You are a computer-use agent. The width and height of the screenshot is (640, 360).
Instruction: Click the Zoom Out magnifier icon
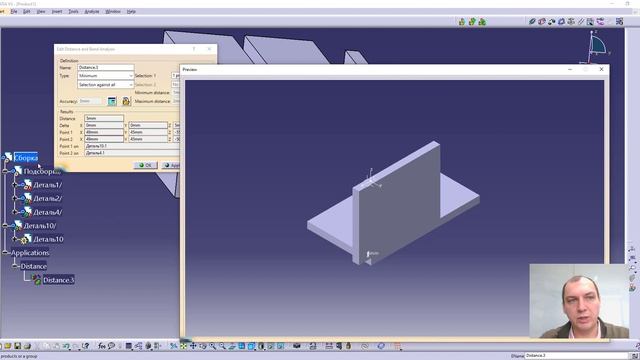[222, 346]
